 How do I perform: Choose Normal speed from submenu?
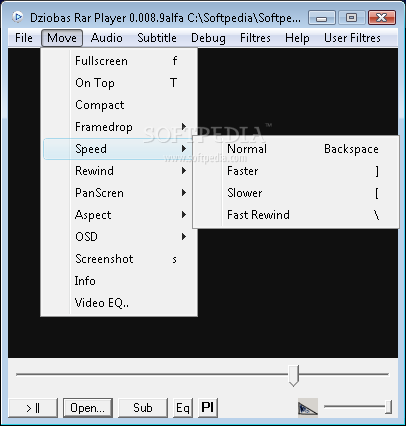pyautogui.click(x=296, y=149)
